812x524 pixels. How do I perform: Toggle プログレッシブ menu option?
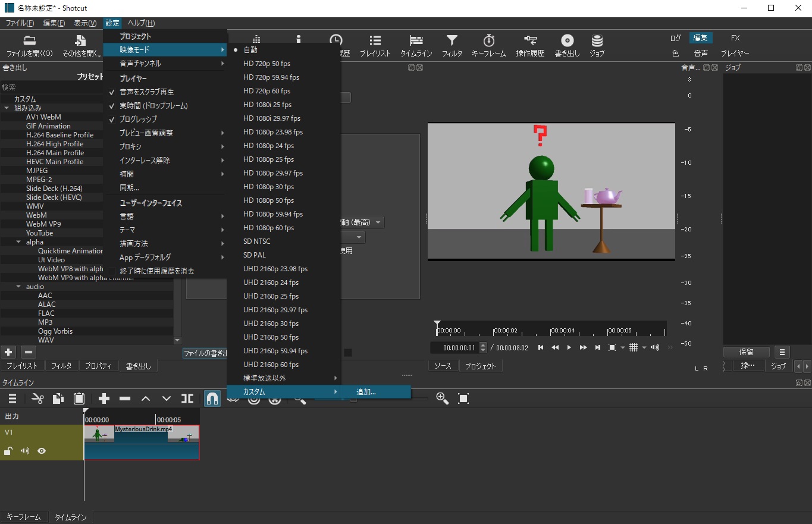point(165,120)
